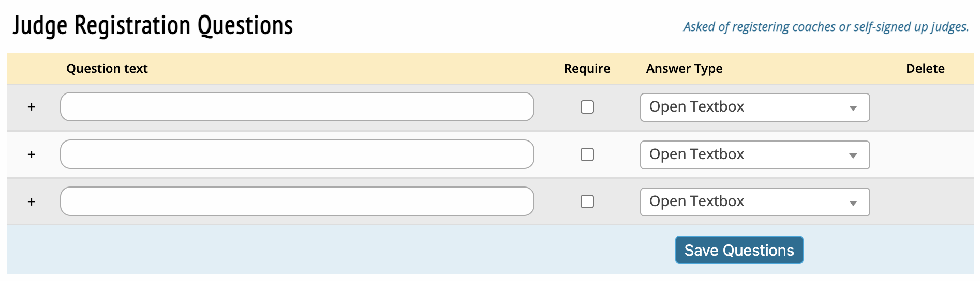Click the dropdown arrow in third Answer Type
The image size is (980, 281).
pyautogui.click(x=853, y=203)
